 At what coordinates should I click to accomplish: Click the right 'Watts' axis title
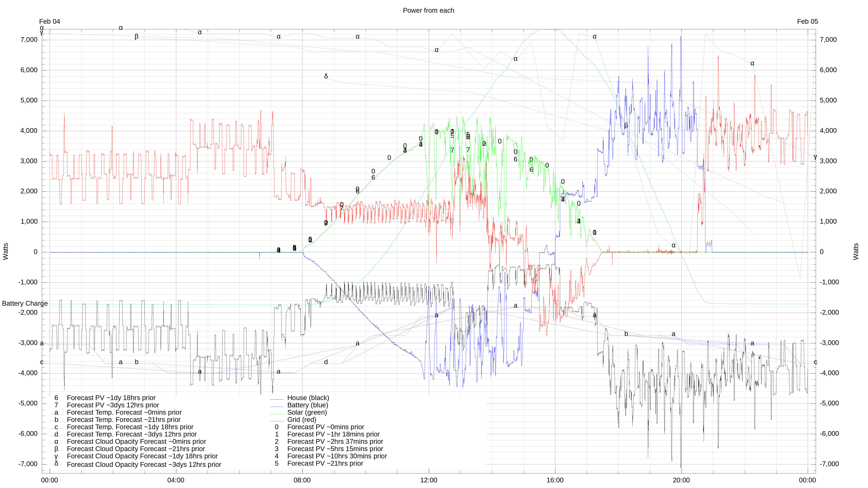point(856,252)
